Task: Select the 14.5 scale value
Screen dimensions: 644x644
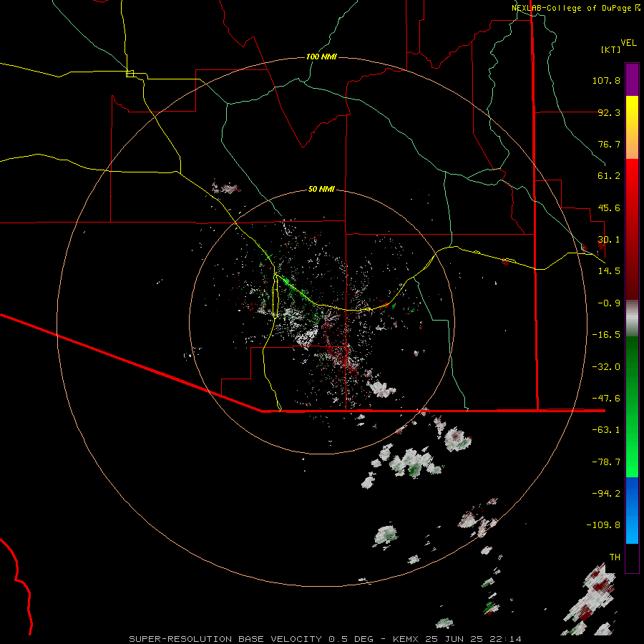Action: point(609,271)
